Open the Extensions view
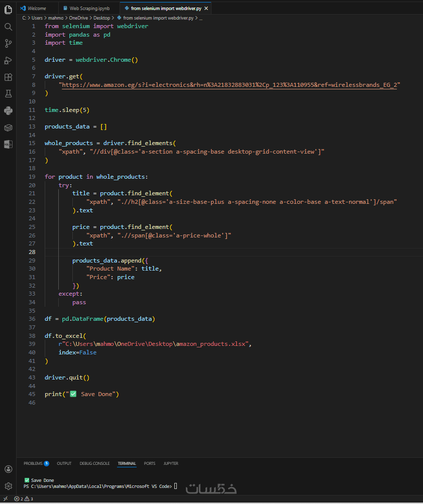This screenshot has height=504, width=423. click(x=8, y=77)
